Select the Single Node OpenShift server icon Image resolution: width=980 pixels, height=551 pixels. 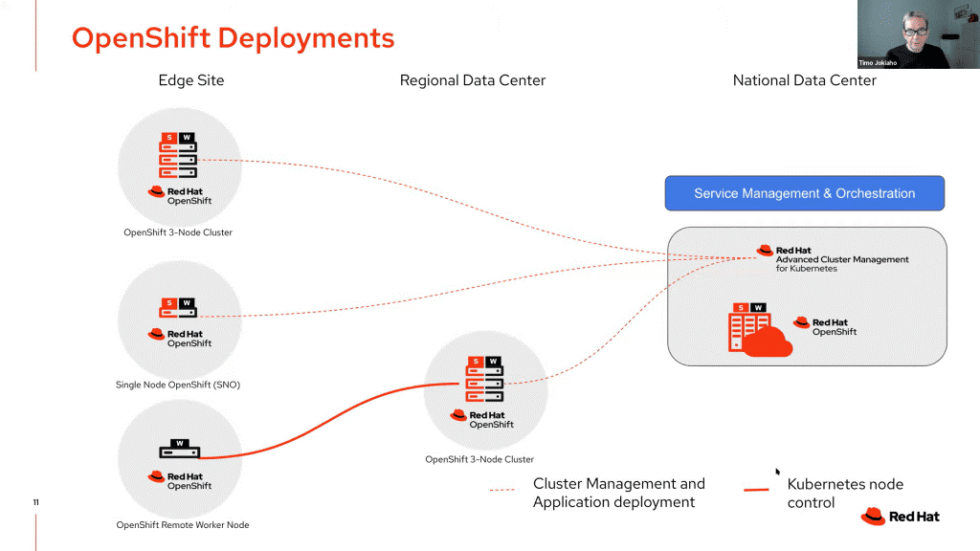(x=178, y=308)
